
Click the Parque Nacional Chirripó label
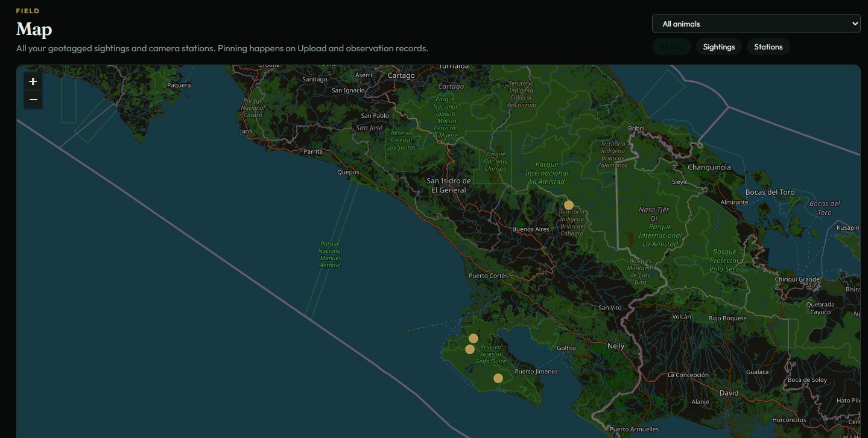496,162
